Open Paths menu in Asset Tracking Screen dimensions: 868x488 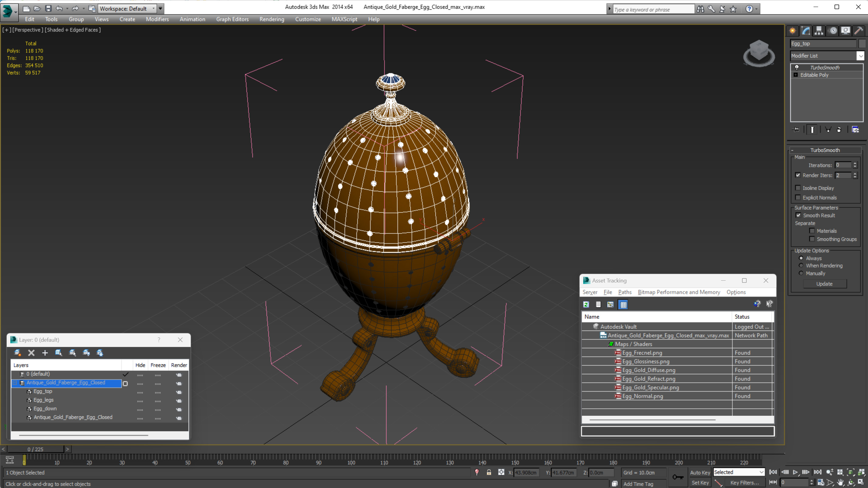click(624, 292)
